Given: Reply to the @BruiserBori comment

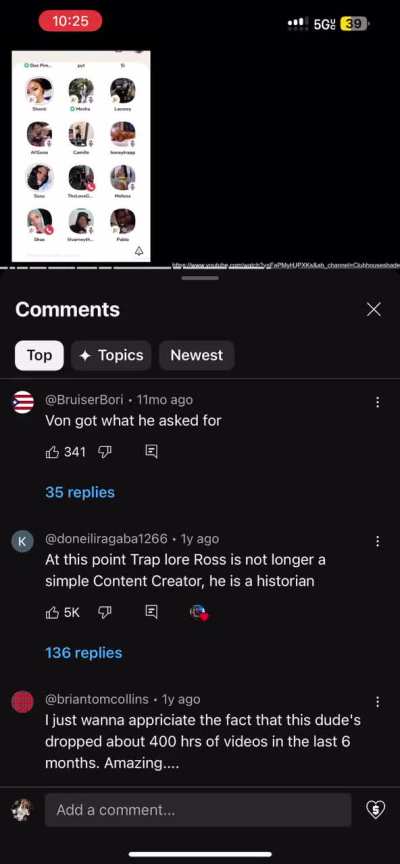Looking at the screenshot, I should (152, 452).
